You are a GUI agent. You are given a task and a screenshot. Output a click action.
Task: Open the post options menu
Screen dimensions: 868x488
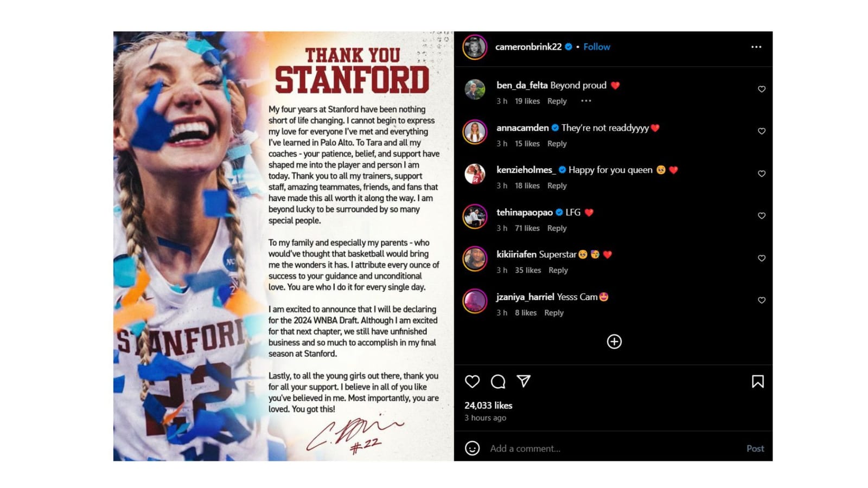click(756, 47)
